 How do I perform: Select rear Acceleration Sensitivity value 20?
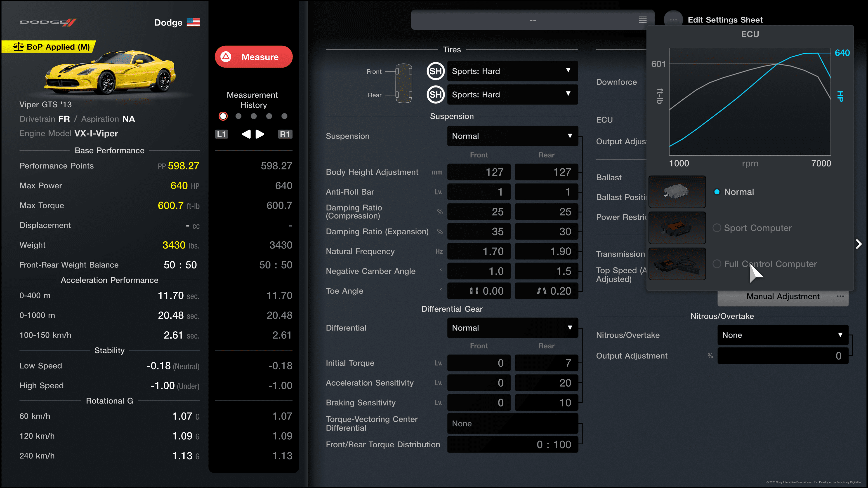[x=547, y=383]
